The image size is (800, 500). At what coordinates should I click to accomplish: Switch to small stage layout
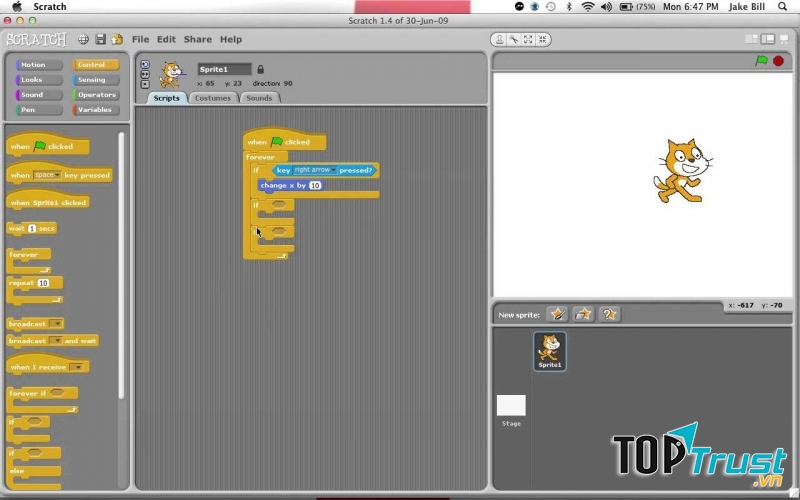pyautogui.click(x=751, y=39)
